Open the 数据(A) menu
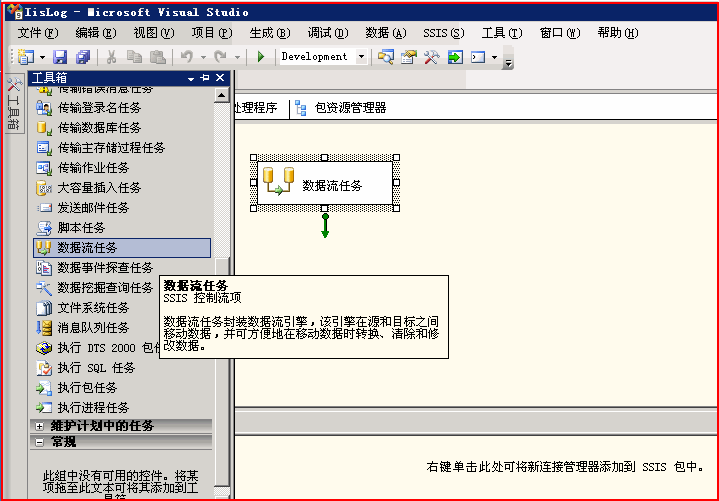 [x=386, y=33]
